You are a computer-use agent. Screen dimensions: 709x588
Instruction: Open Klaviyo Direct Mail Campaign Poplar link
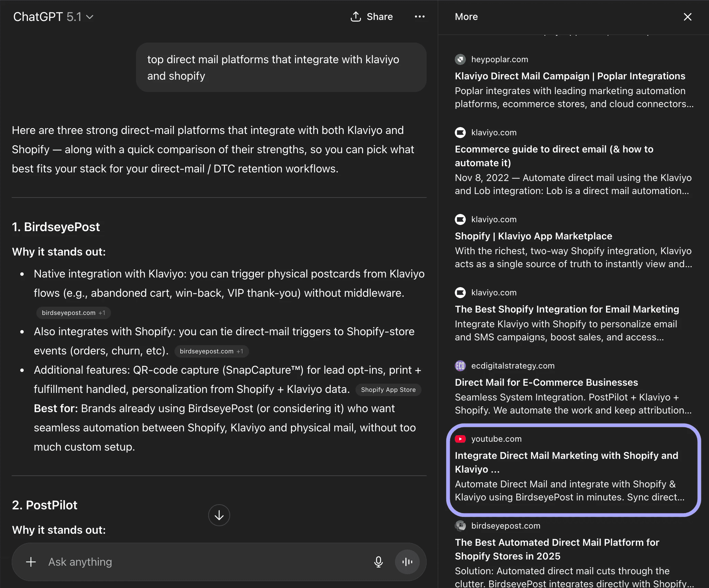tap(570, 76)
